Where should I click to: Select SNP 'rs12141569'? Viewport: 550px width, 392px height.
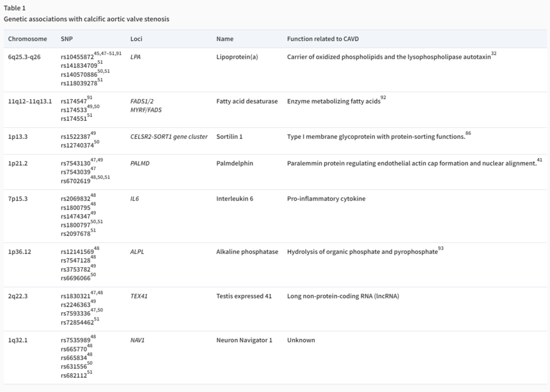pos(77,252)
